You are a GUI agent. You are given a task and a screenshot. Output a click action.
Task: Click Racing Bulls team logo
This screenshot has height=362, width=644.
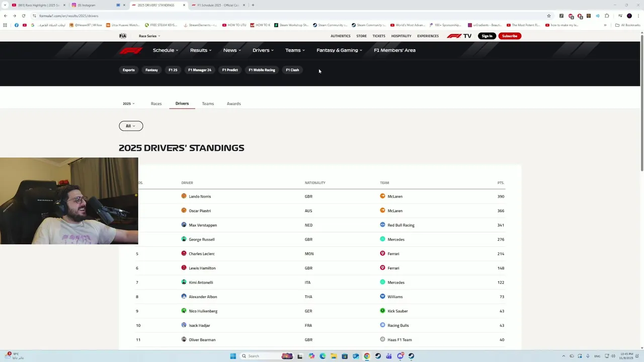(382, 325)
